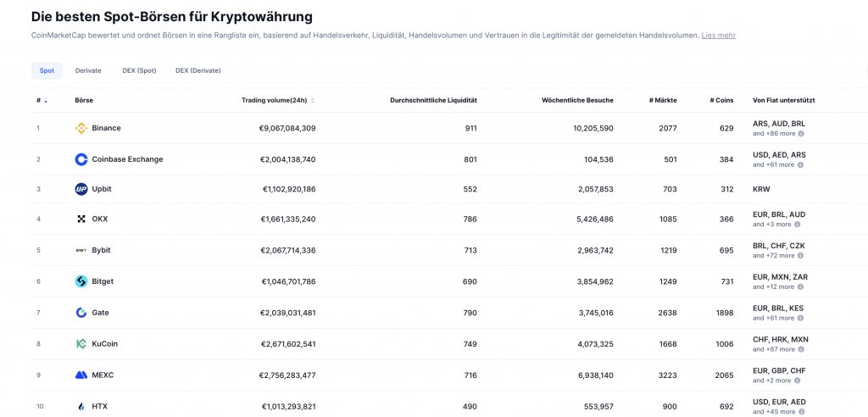Click the Bitget logo icon
The width and height of the screenshot is (868, 417).
(81, 281)
